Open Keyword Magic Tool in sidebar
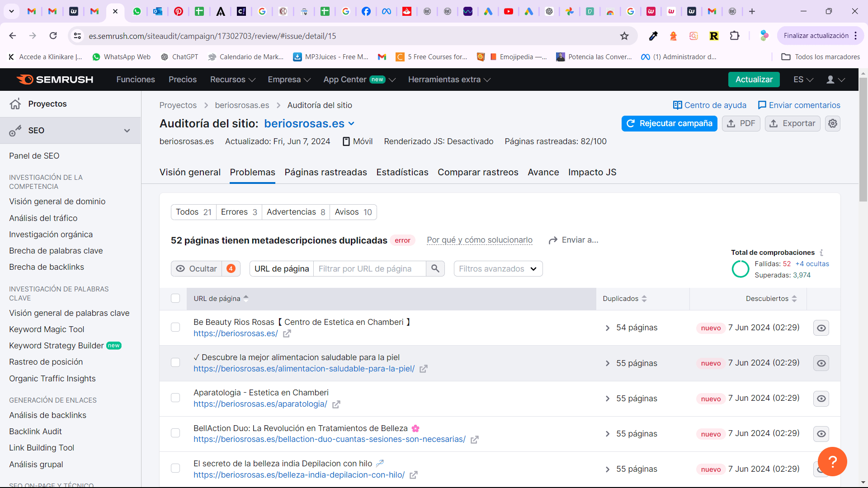The image size is (868, 488). (47, 329)
